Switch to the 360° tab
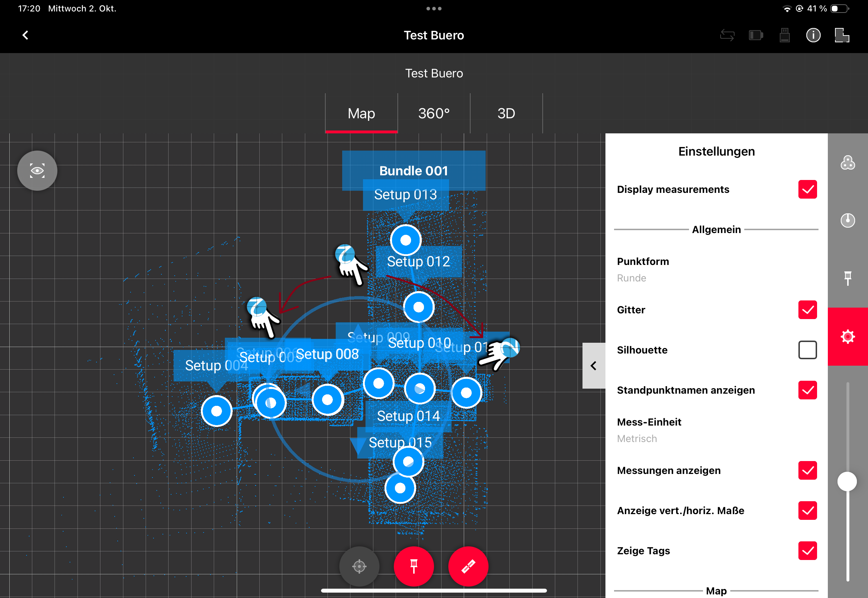Screen dimensions: 868x598 pyautogui.click(x=434, y=113)
